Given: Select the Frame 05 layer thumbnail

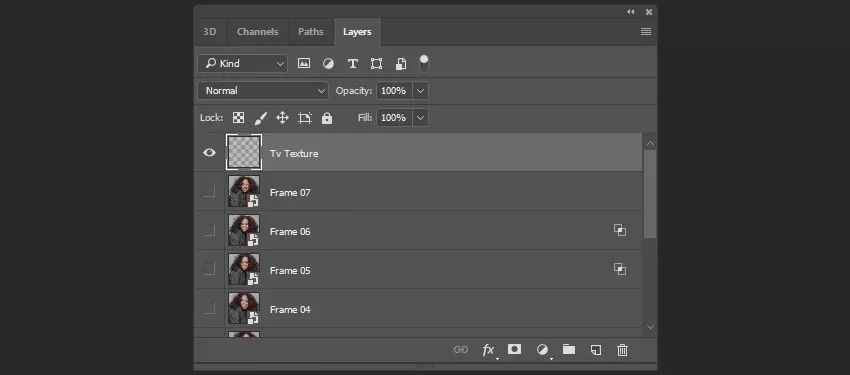Looking at the screenshot, I should point(244,269).
